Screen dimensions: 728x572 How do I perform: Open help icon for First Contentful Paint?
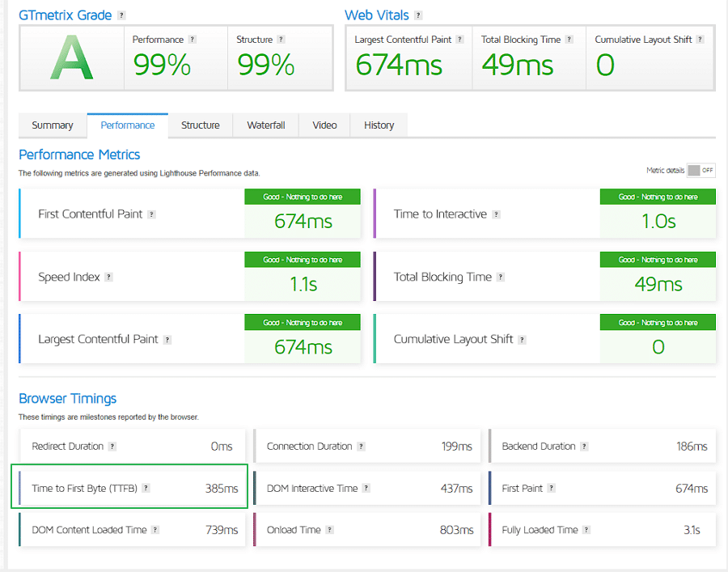click(x=151, y=214)
